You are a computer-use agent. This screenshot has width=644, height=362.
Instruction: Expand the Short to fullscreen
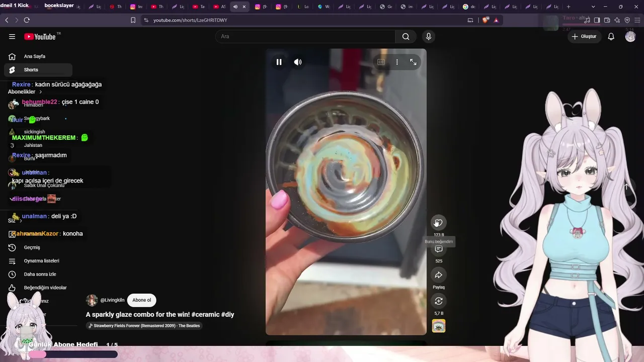(413, 62)
